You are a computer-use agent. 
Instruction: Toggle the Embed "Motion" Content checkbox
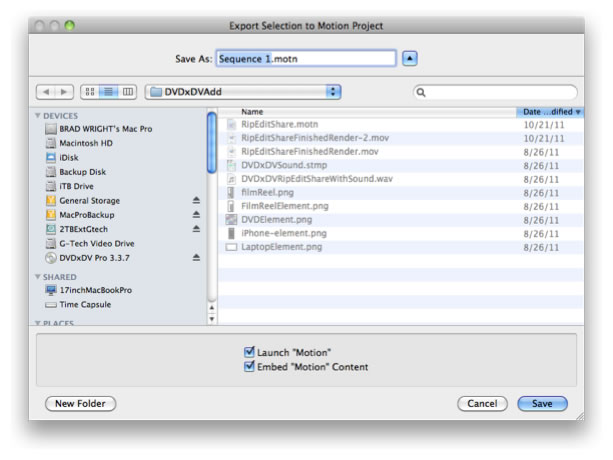249,367
